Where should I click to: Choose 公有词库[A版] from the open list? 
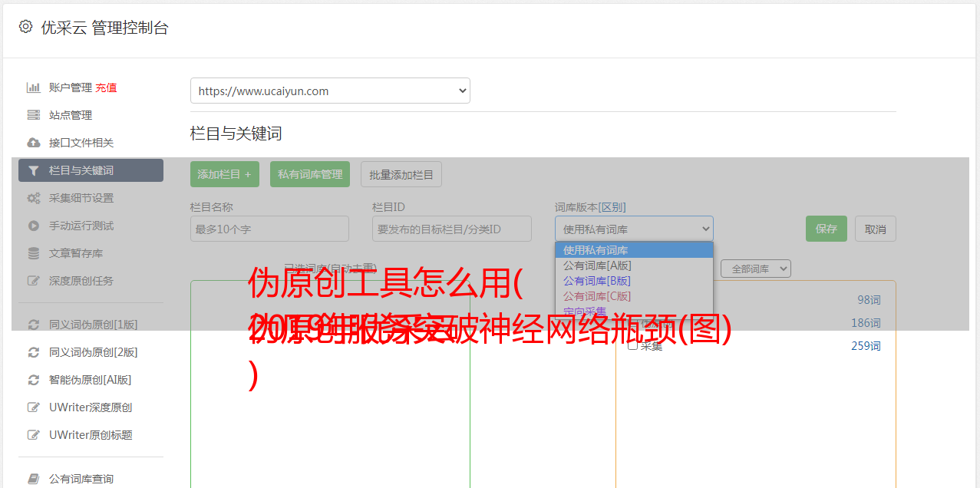[634, 265]
